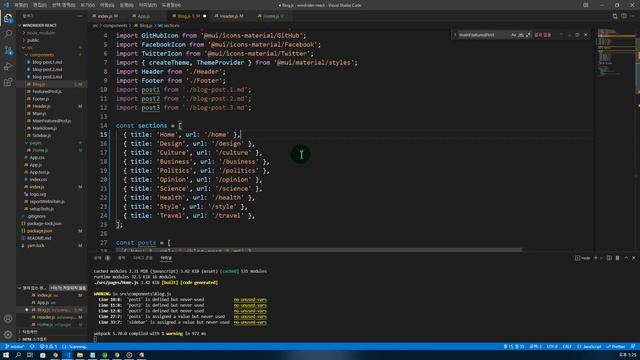Click the find input containing mainFeaturedPost
The width and height of the screenshot is (640, 360).
484,35
